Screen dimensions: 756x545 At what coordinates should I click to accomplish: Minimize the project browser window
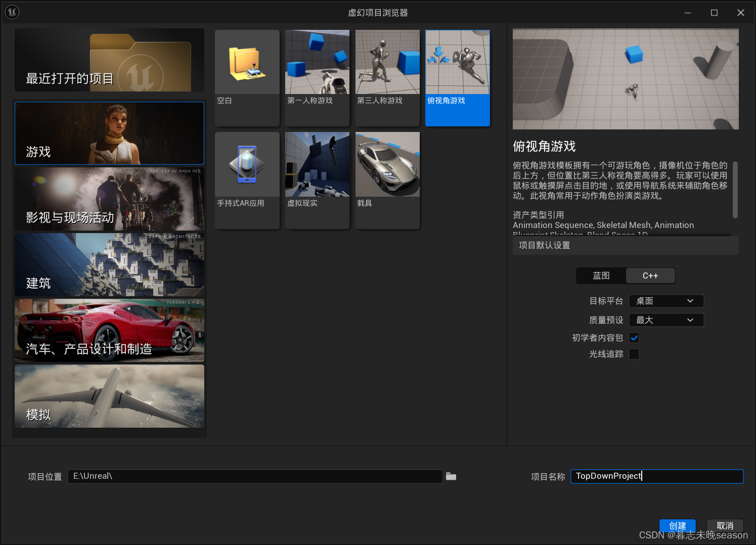tap(688, 13)
